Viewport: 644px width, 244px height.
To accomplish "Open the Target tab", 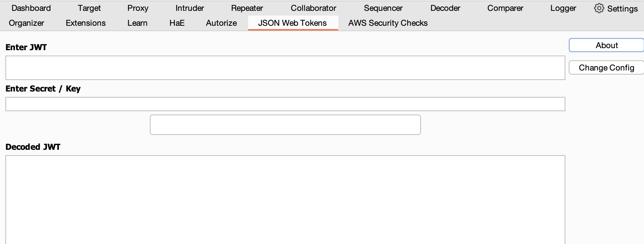I will tap(89, 8).
